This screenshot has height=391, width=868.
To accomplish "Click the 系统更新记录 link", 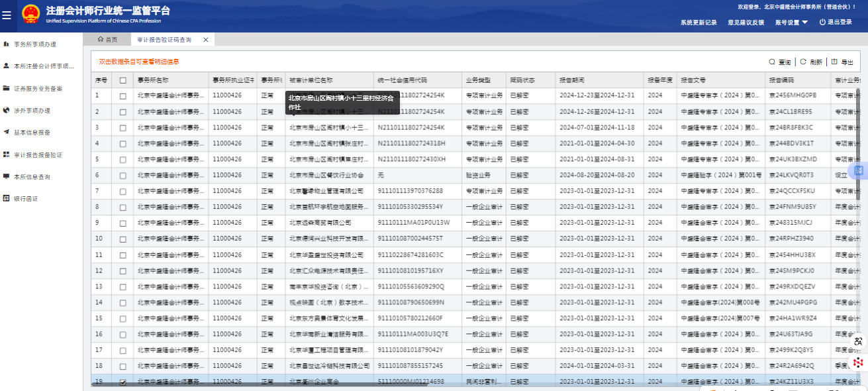I will coord(699,22).
